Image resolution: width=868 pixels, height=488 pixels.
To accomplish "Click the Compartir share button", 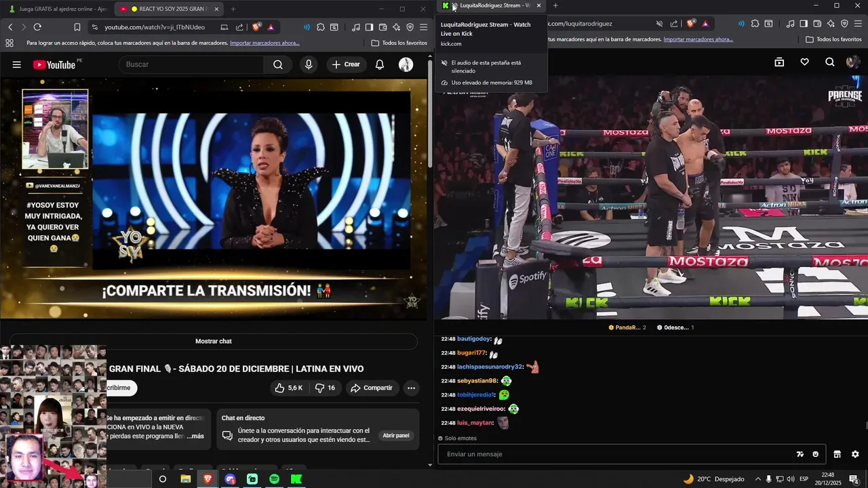I will tap(371, 388).
